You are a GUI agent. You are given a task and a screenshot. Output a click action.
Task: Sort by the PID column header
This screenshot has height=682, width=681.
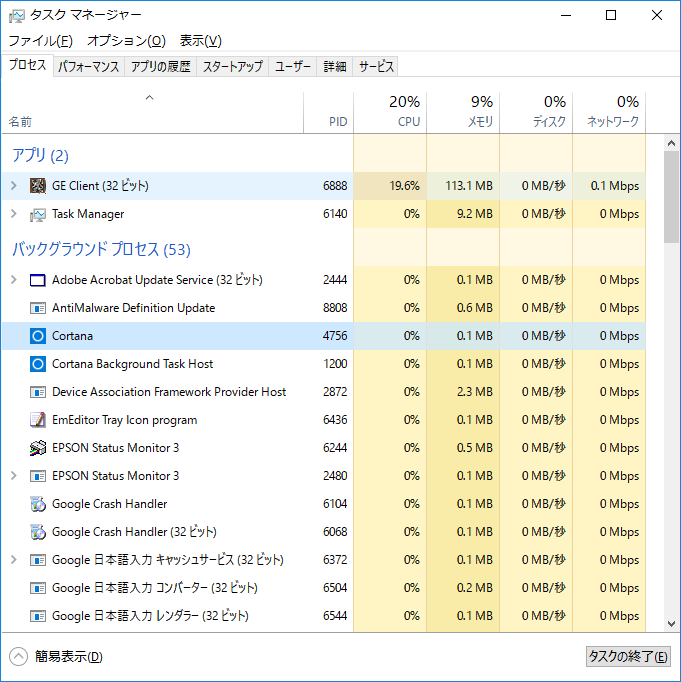(x=328, y=112)
